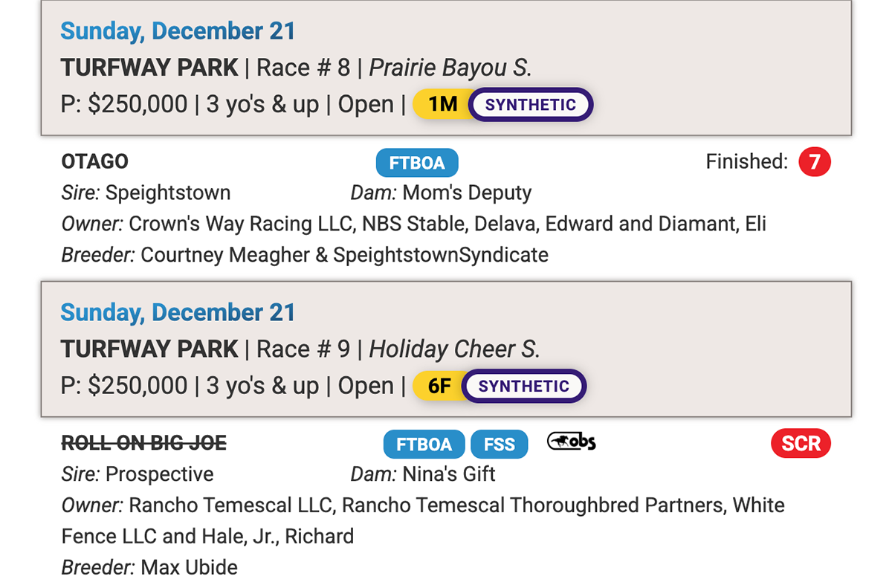Click the OBS horse logo icon

point(572,443)
